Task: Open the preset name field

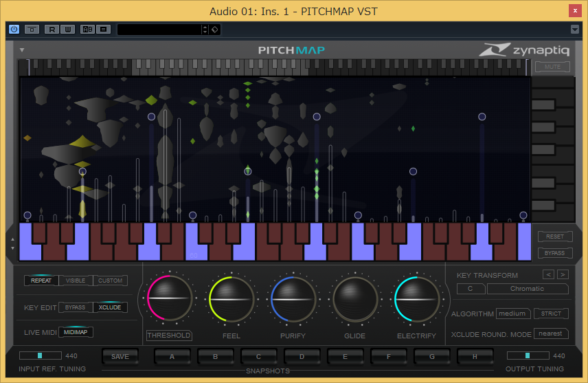Action: click(x=159, y=30)
